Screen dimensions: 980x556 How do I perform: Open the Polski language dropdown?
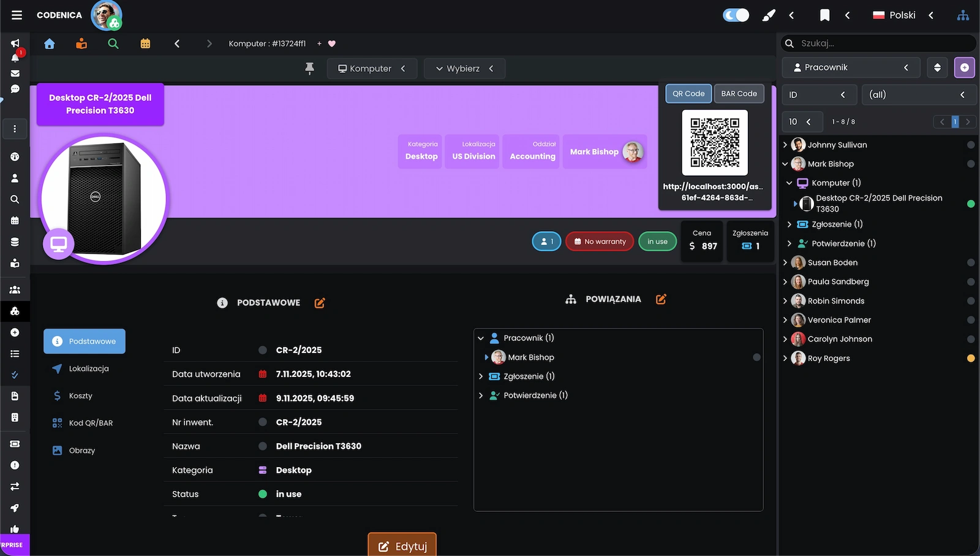click(902, 15)
